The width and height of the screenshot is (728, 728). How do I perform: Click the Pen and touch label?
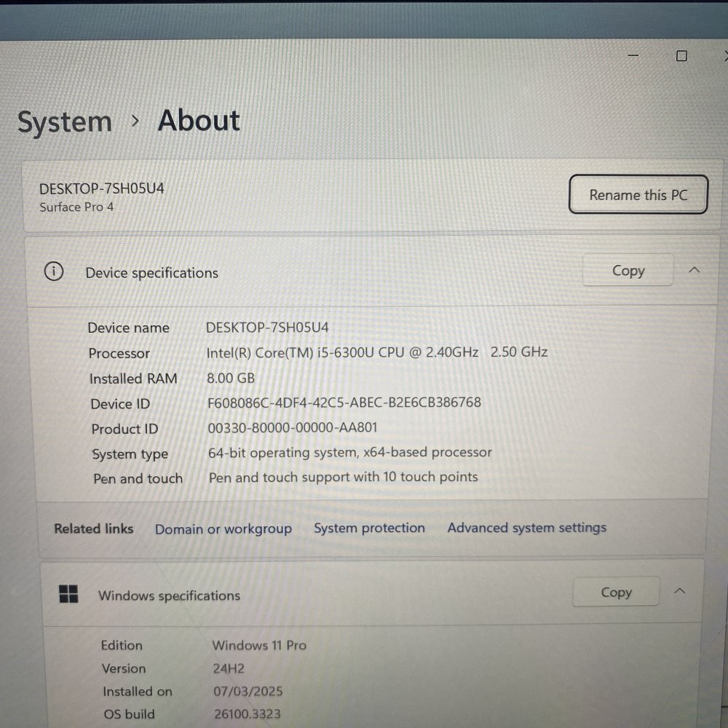pyautogui.click(x=138, y=479)
